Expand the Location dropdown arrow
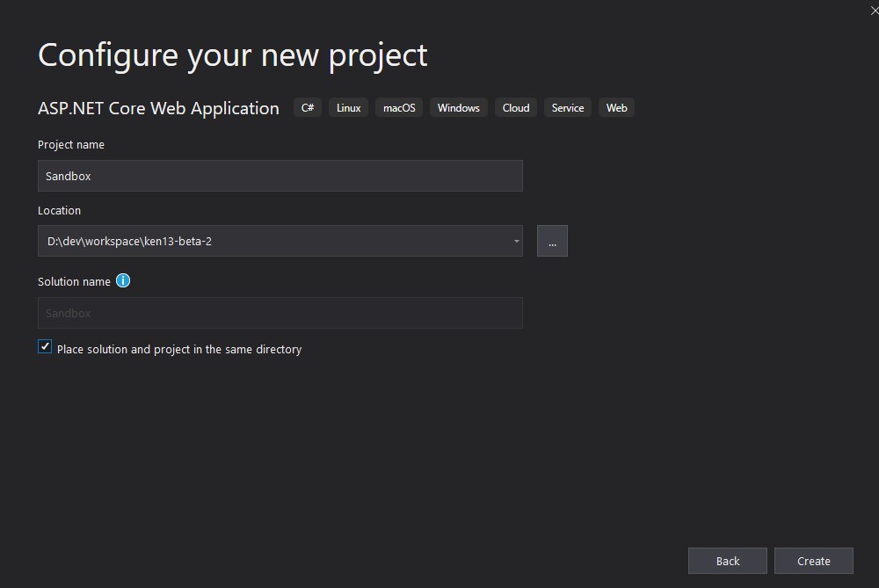Viewport: 879px width, 588px height. pyautogui.click(x=516, y=241)
